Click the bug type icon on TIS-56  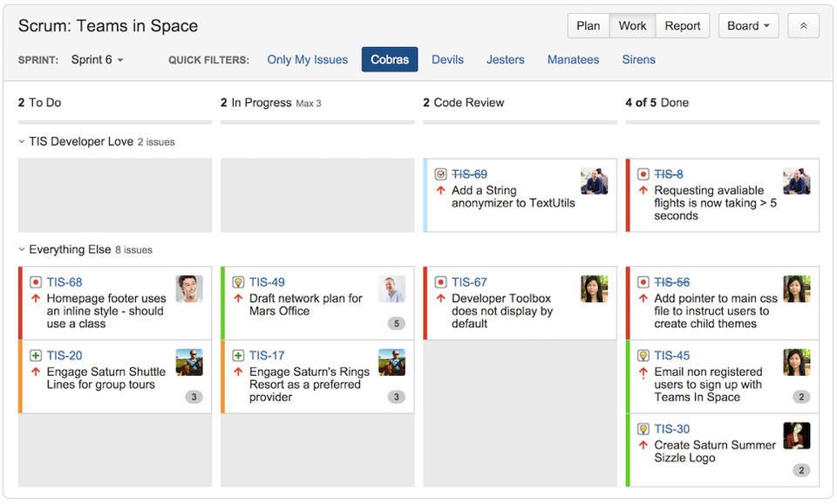click(x=643, y=282)
